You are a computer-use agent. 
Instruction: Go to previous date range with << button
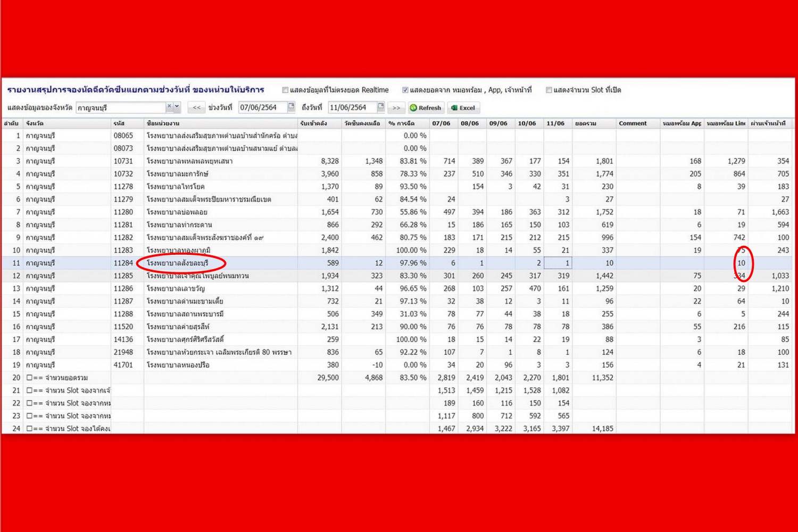pos(197,108)
